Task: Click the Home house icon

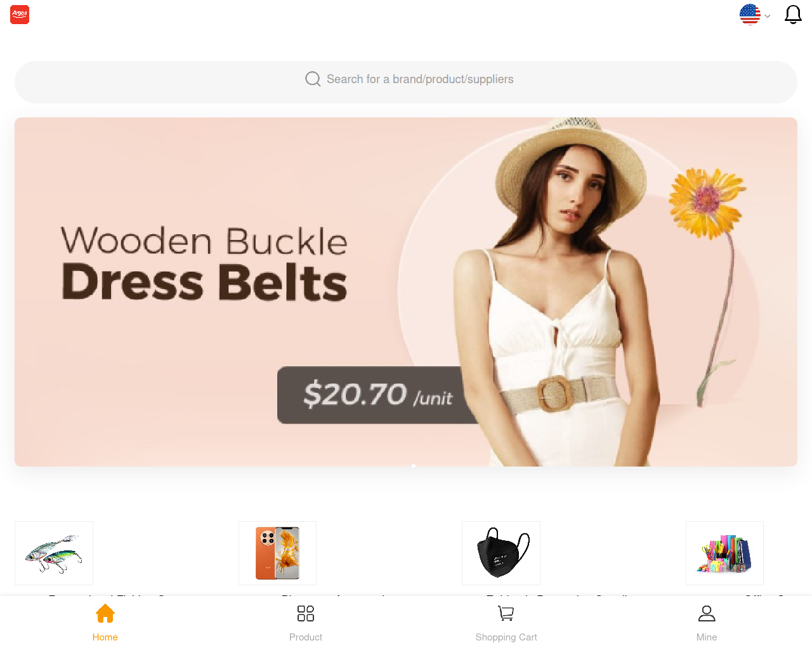Action: [105, 613]
